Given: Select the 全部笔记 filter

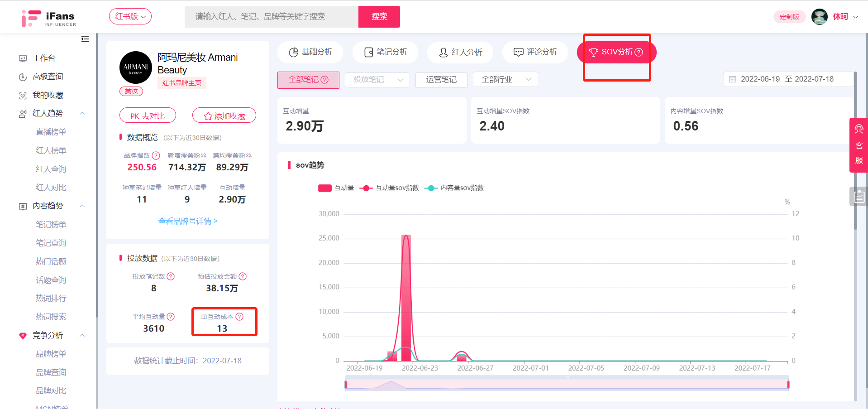Looking at the screenshot, I should [308, 80].
